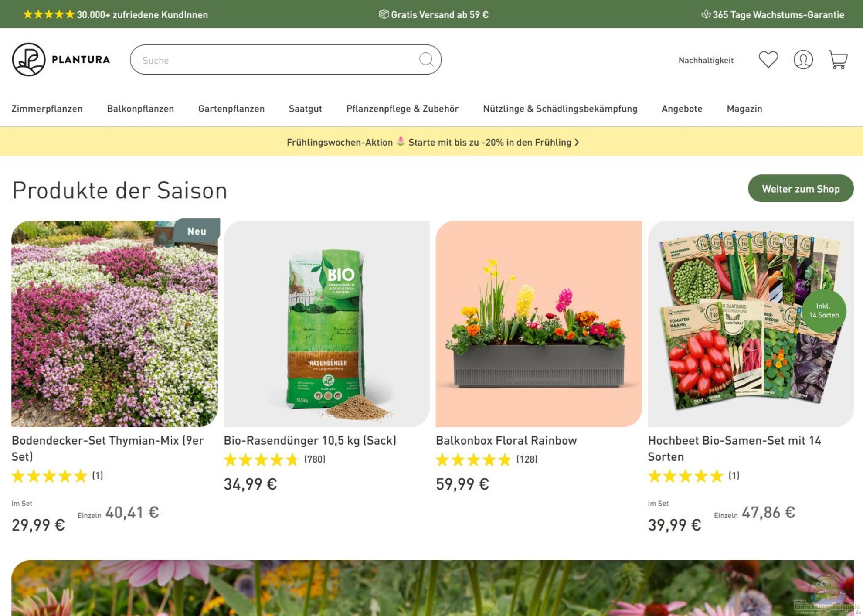Viewport: 863px width, 616px height.
Task: Click the Gratis Versand package icon
Action: point(383,14)
